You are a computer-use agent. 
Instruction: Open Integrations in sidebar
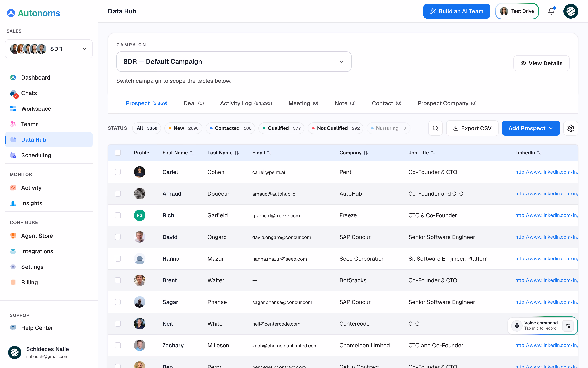point(49,251)
